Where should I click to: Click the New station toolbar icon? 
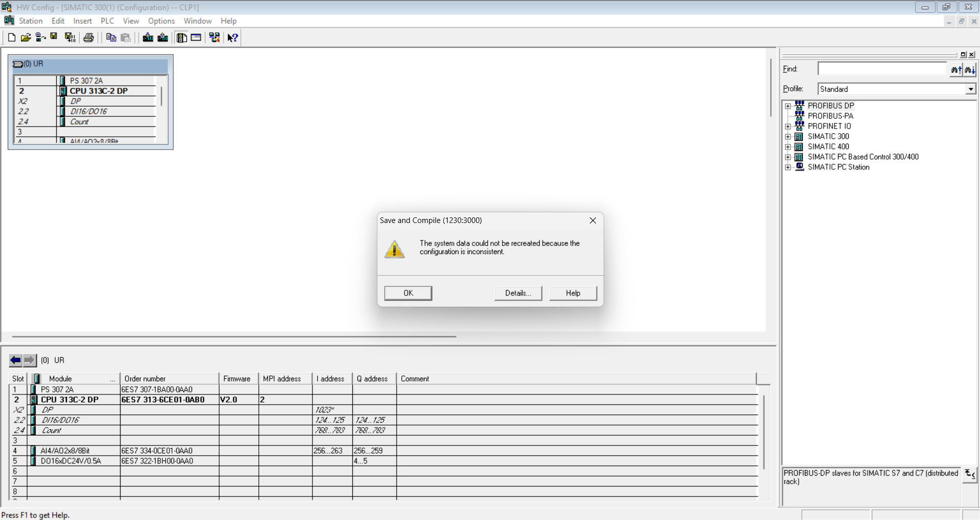(x=11, y=37)
